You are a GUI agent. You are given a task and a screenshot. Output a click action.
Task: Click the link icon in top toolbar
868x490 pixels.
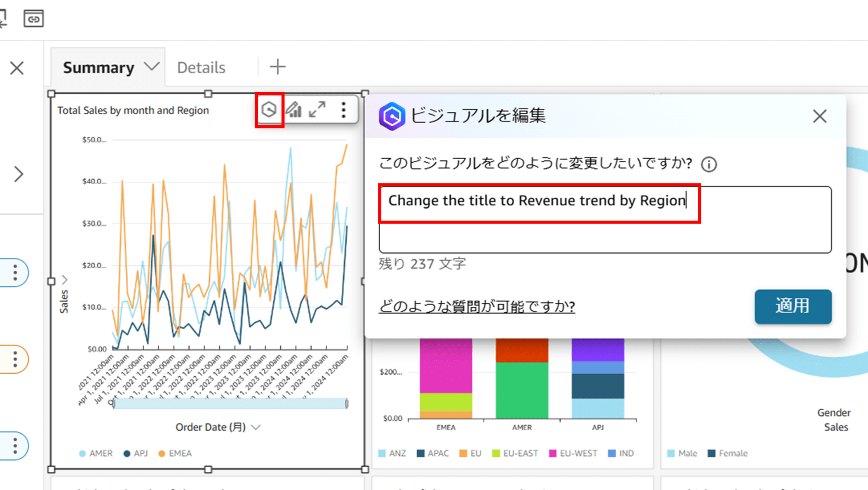coord(33,19)
